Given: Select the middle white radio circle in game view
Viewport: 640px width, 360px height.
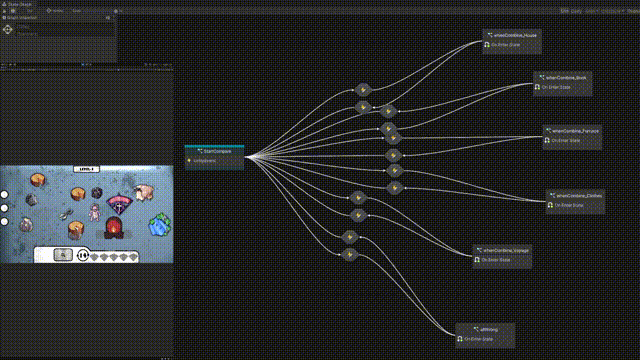Looking at the screenshot, I should (4, 208).
